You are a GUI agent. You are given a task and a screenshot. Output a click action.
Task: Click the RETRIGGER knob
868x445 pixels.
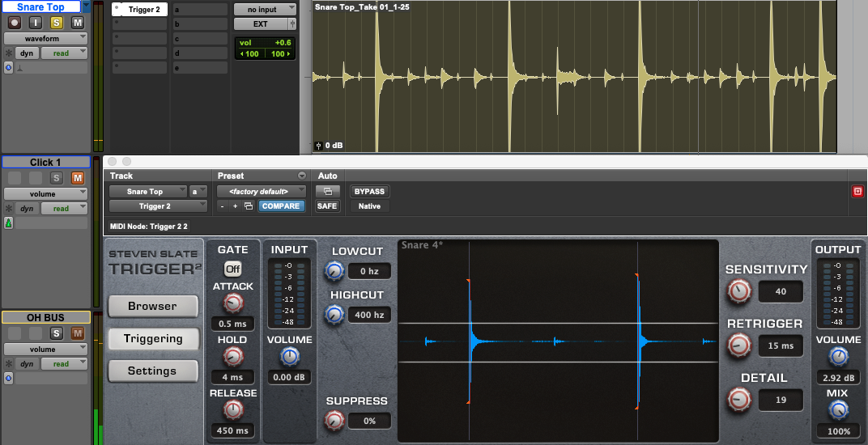[x=738, y=345]
